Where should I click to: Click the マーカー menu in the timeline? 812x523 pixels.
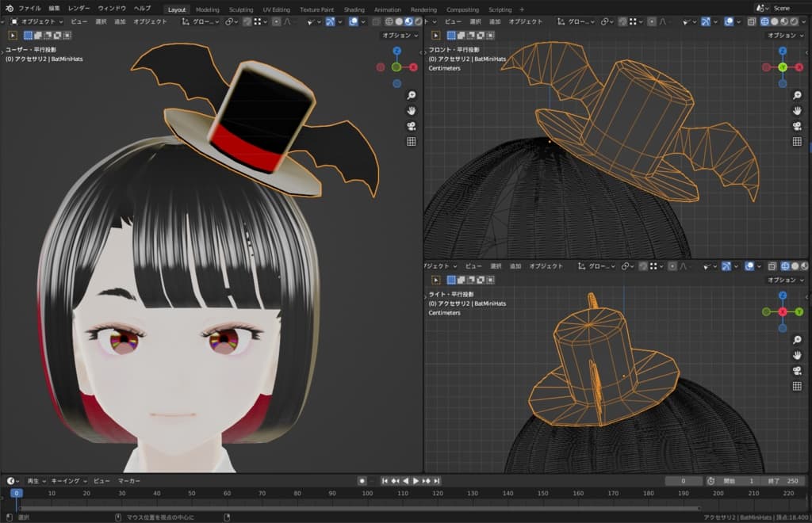pyautogui.click(x=129, y=481)
